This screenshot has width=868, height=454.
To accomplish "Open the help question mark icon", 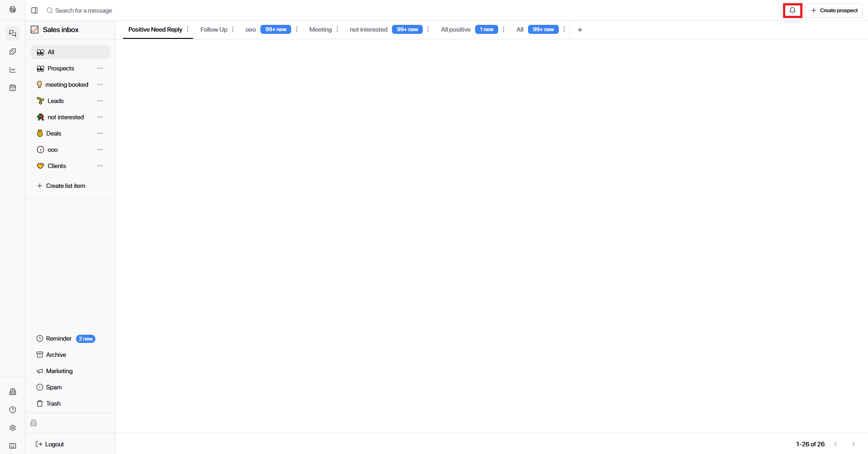I will click(x=13, y=410).
